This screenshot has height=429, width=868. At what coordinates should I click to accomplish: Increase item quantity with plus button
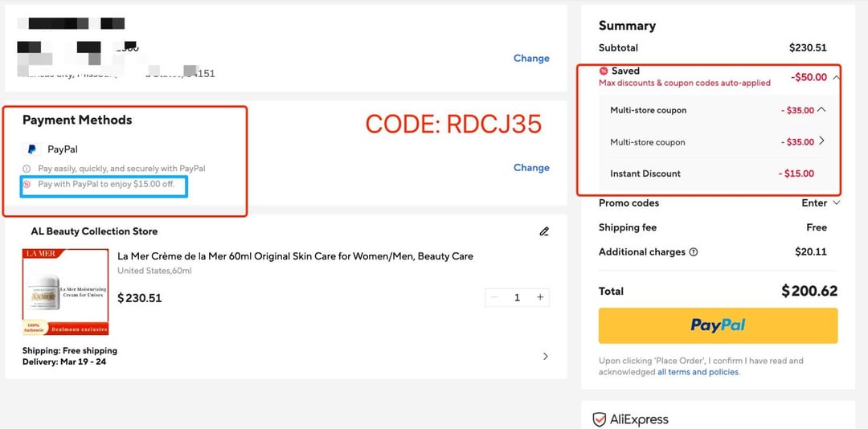(x=540, y=297)
